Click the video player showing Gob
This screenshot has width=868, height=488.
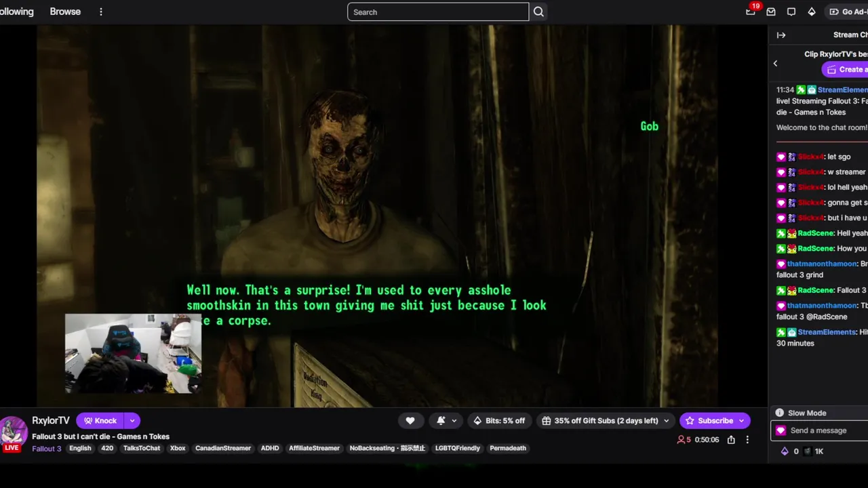[x=377, y=216]
